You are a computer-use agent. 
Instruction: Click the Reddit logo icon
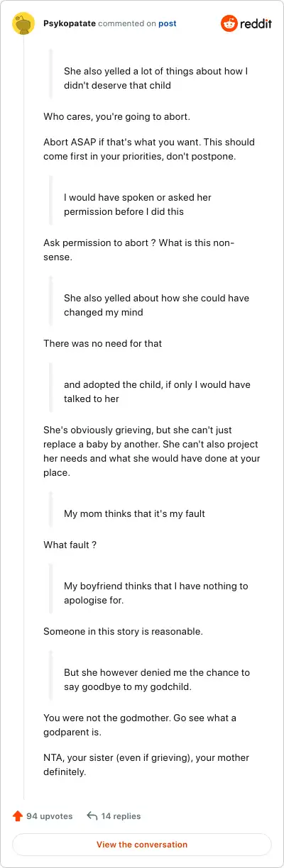[x=230, y=23]
